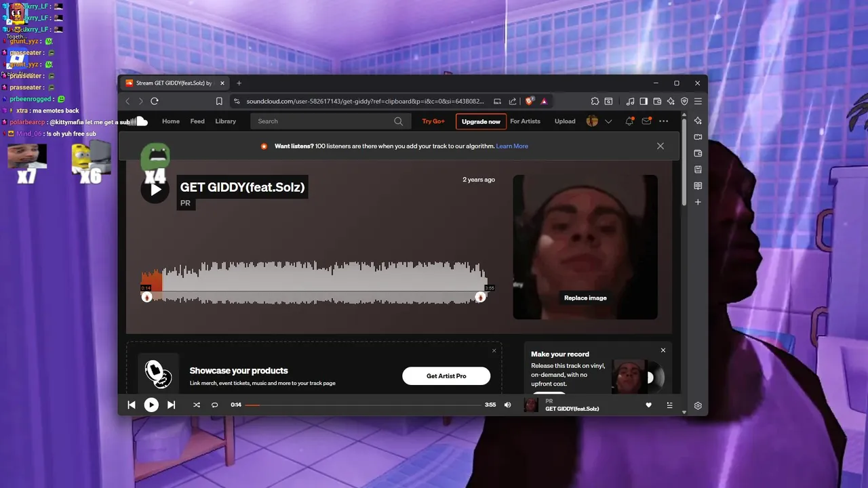Click the magnifier search icon
Viewport: 868px width, 488px height.
tap(399, 121)
